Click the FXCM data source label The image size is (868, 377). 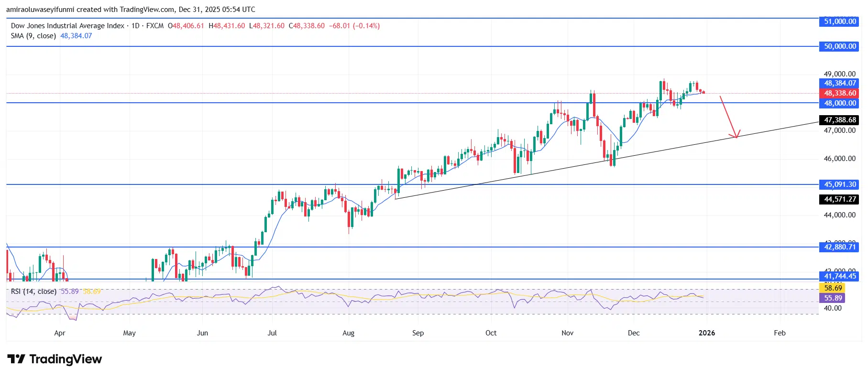(x=155, y=26)
